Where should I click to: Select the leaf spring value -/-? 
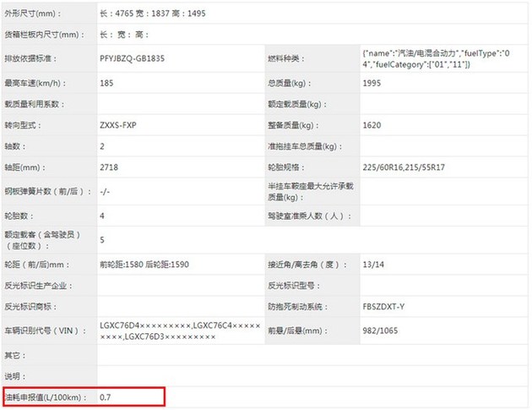coord(105,192)
